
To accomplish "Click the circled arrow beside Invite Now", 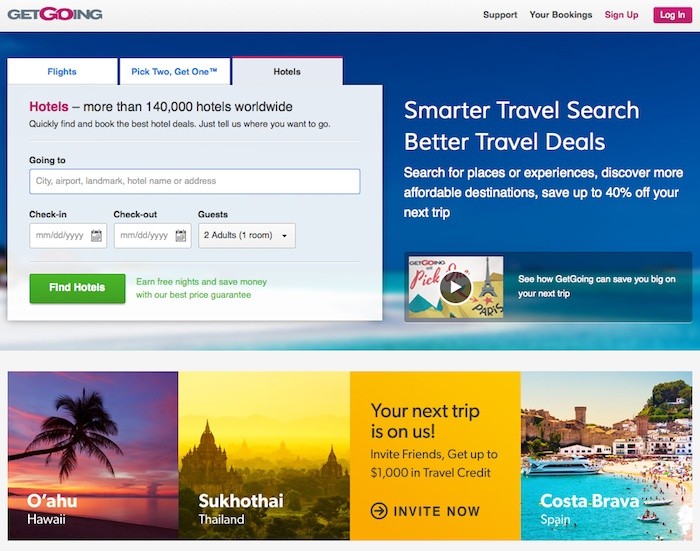I will (x=379, y=511).
